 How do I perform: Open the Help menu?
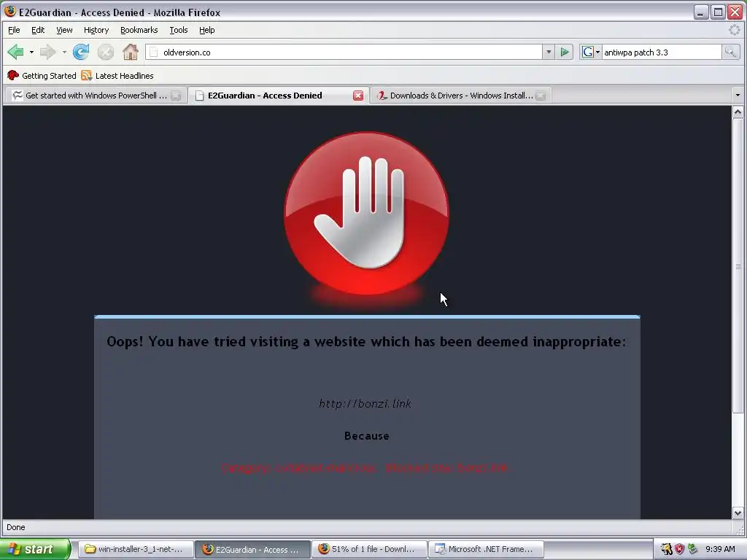(x=206, y=30)
